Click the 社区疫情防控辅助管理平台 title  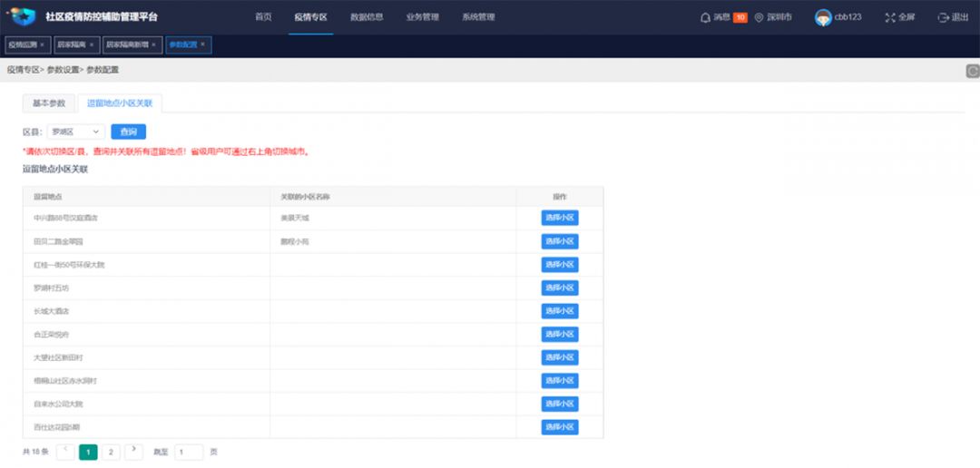click(x=102, y=17)
